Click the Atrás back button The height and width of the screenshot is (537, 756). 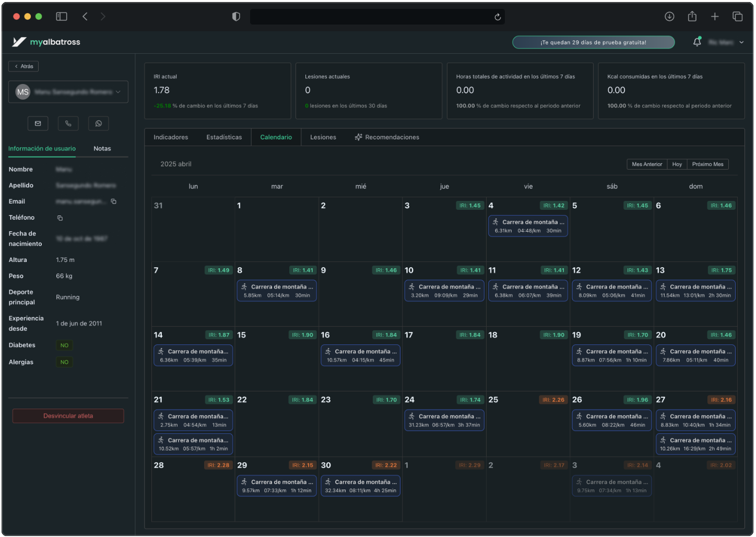pos(23,66)
